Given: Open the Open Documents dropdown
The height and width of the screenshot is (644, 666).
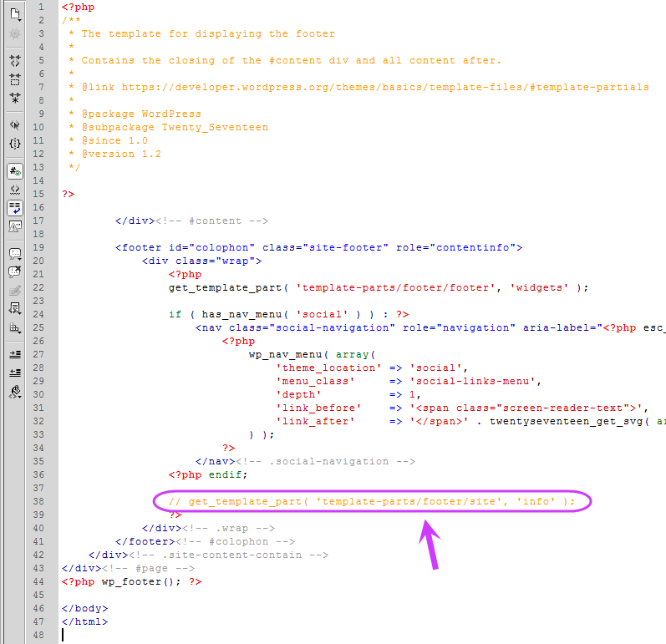Looking at the screenshot, I should 15,14.
